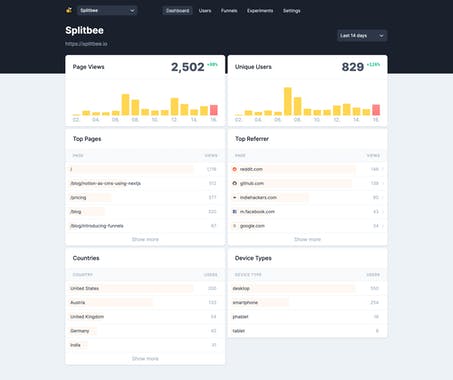Click the github.com favicon icon
453x380 pixels.
234,183
